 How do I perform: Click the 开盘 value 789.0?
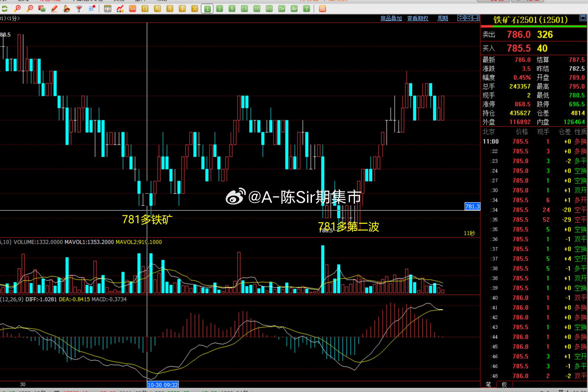577,78
